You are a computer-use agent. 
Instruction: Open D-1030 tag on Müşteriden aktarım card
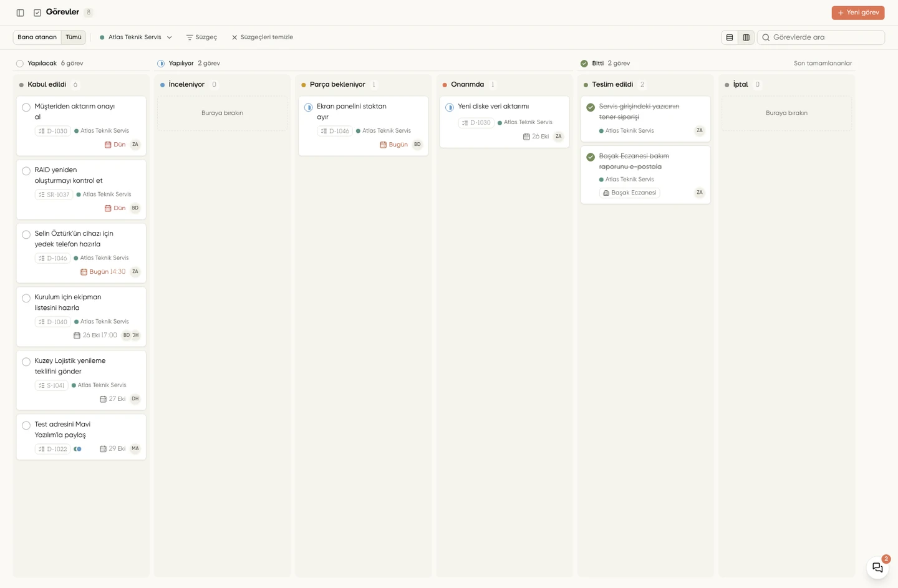click(53, 131)
